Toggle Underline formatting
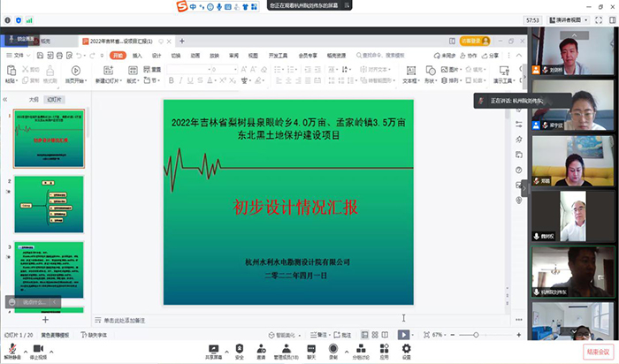619x364 pixels. click(190, 80)
